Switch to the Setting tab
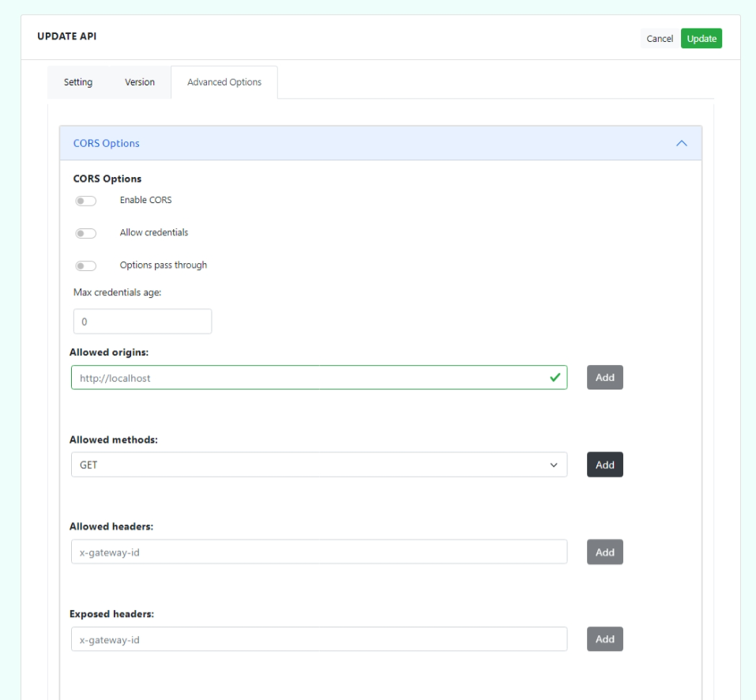756x700 pixels. click(77, 81)
